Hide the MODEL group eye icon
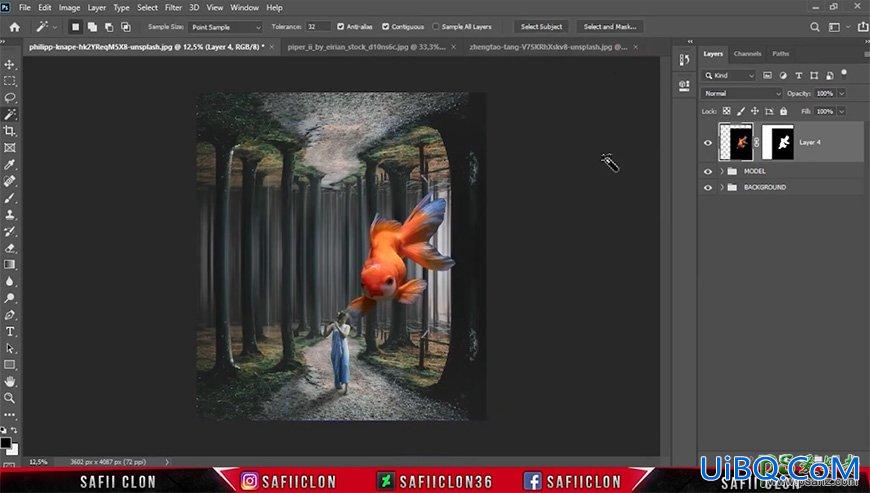 707,171
